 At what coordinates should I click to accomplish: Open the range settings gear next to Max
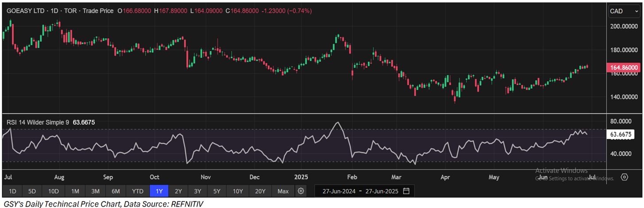(301, 191)
